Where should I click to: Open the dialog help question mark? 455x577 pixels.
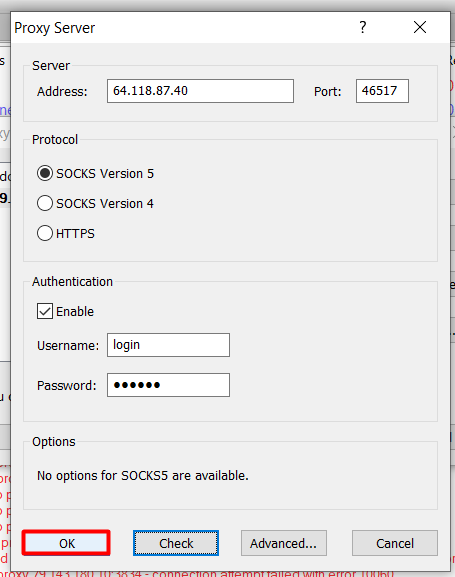tap(363, 27)
